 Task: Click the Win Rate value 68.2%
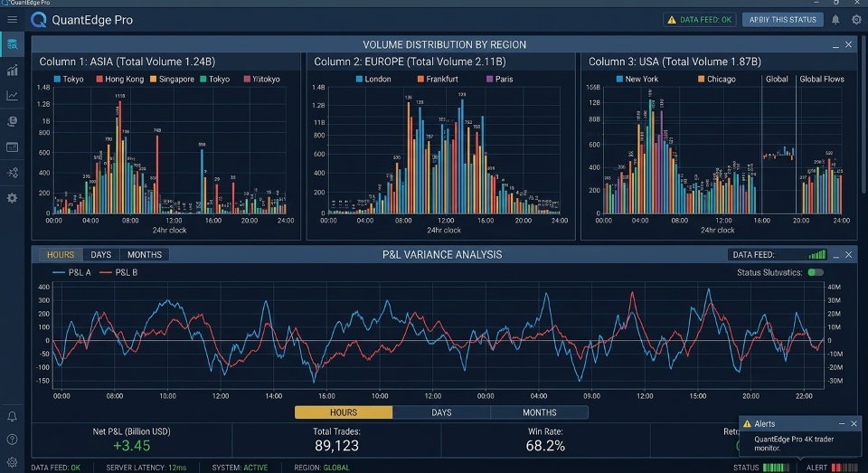(x=545, y=446)
